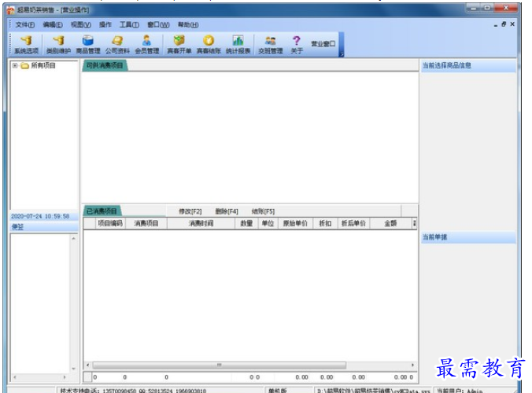Click the date time 2020-07-24 label
The width and height of the screenshot is (532, 393).
tap(40, 216)
